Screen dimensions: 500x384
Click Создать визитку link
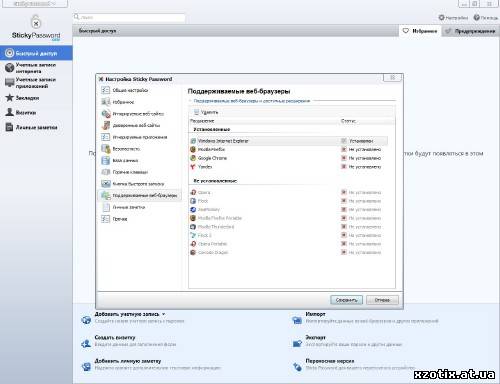click(x=115, y=337)
